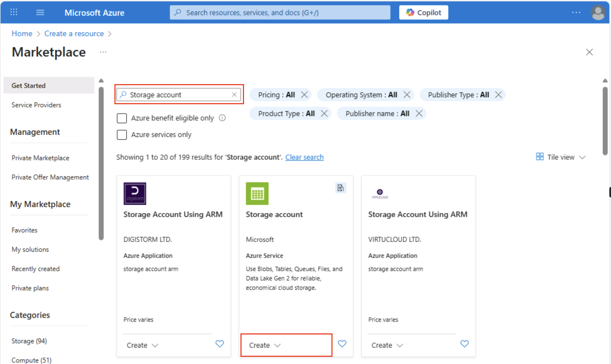Viewport: 611px width, 364px height.
Task: Open the preview icon on Storage account tile
Action: point(341,188)
